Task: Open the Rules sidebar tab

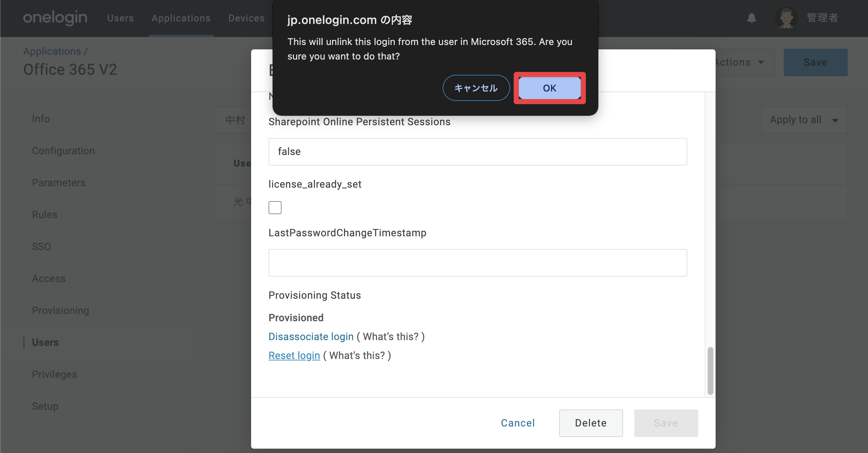Action: (x=45, y=215)
